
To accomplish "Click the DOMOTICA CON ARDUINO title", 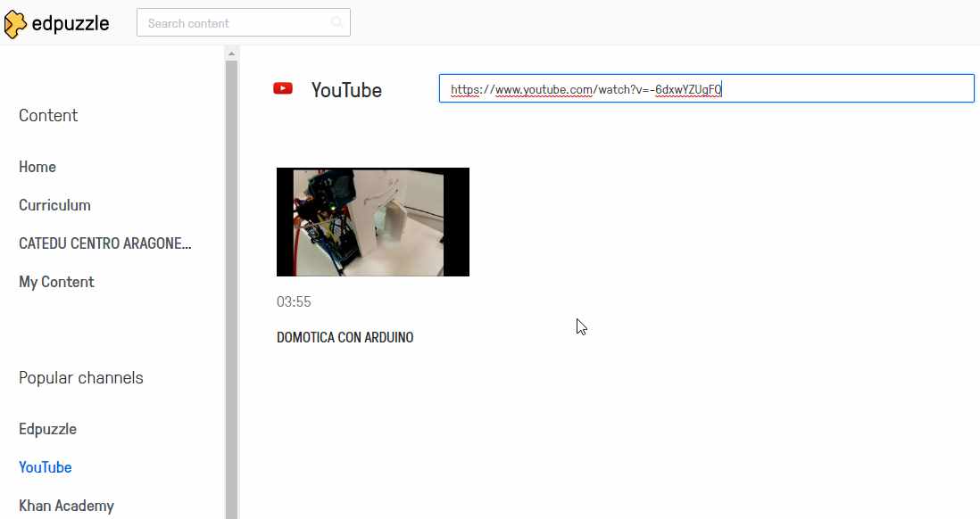I will click(345, 337).
